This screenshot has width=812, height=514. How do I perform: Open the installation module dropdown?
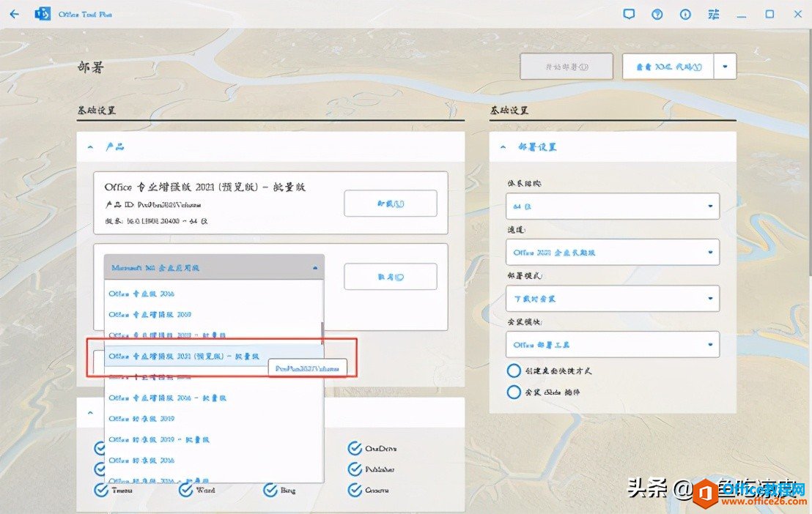pyautogui.click(x=613, y=344)
